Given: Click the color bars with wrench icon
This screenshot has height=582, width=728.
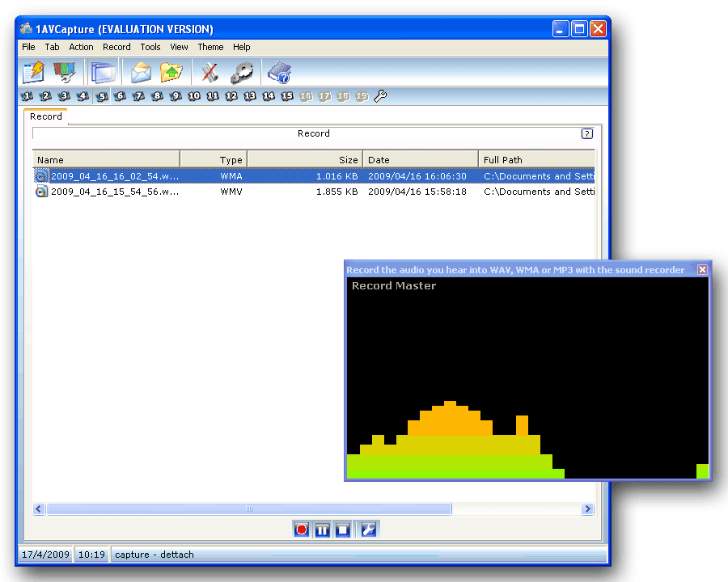Looking at the screenshot, I should (x=64, y=73).
